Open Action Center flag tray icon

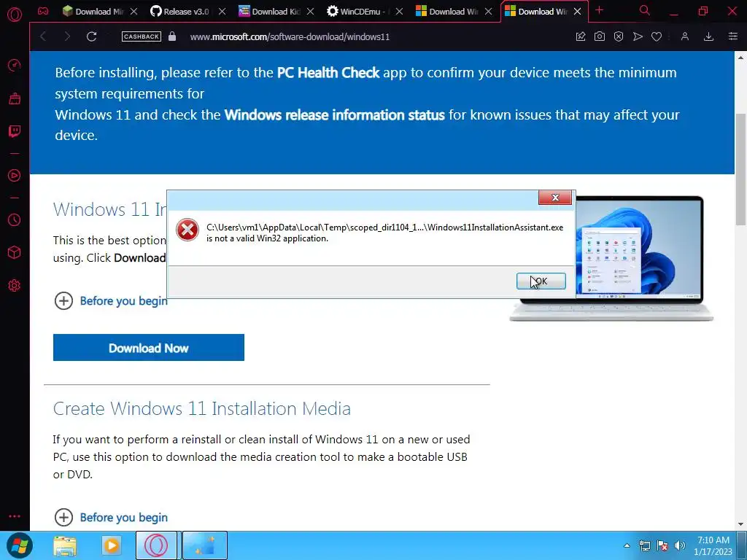coord(662,545)
